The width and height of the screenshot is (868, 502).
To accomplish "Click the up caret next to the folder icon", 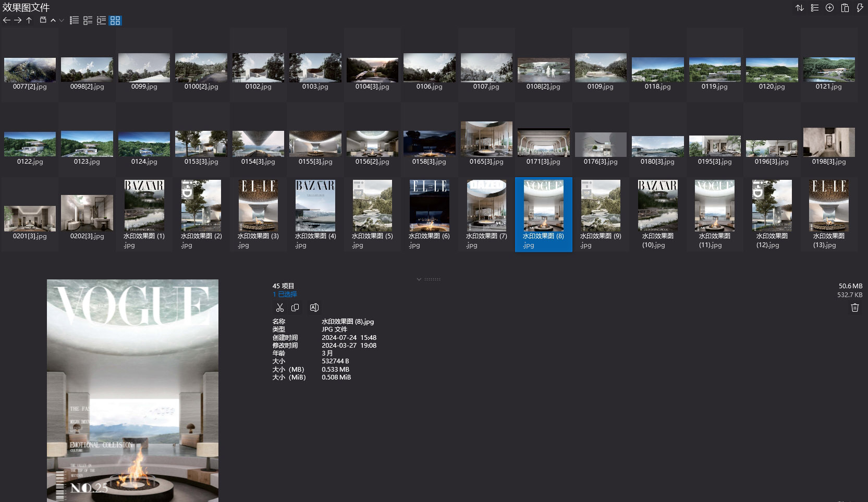I will coord(53,20).
